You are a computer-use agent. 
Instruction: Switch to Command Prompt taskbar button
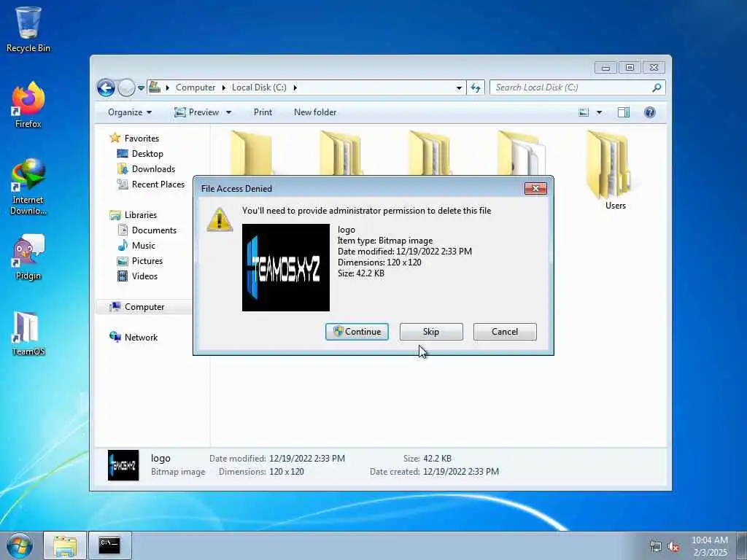click(x=109, y=545)
